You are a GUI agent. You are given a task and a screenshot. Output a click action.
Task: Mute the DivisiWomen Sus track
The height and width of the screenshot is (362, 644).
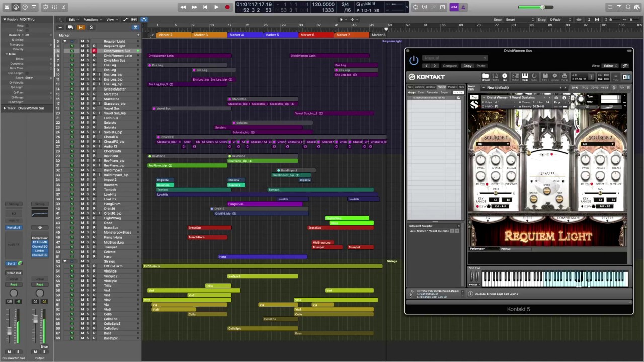pos(82,51)
